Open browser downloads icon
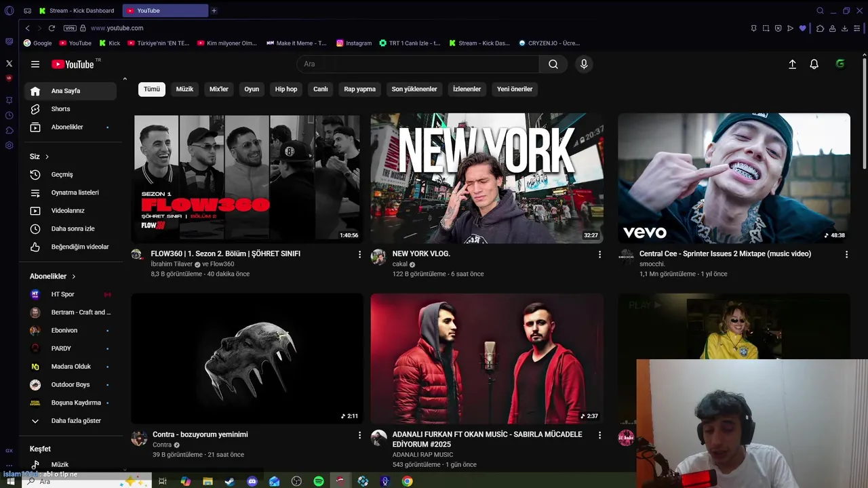Viewport: 868px width, 488px height. point(844,28)
